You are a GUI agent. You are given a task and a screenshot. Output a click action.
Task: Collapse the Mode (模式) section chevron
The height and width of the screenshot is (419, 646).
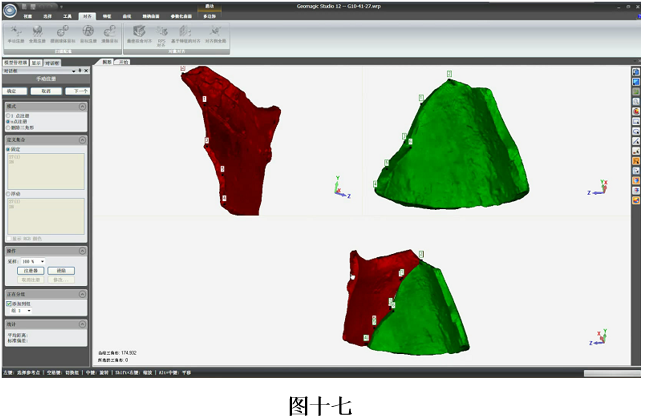[82, 107]
